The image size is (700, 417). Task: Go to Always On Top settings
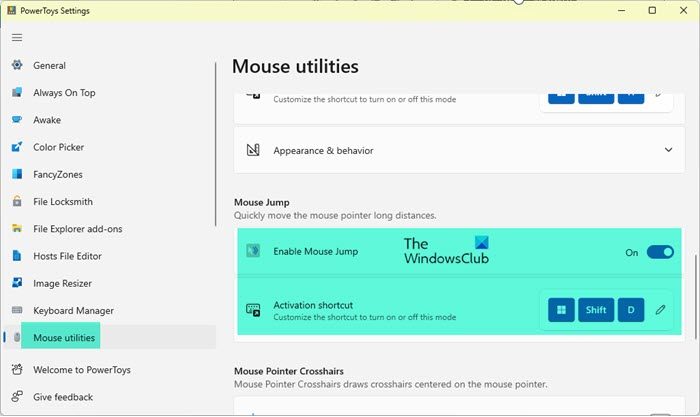(x=64, y=92)
